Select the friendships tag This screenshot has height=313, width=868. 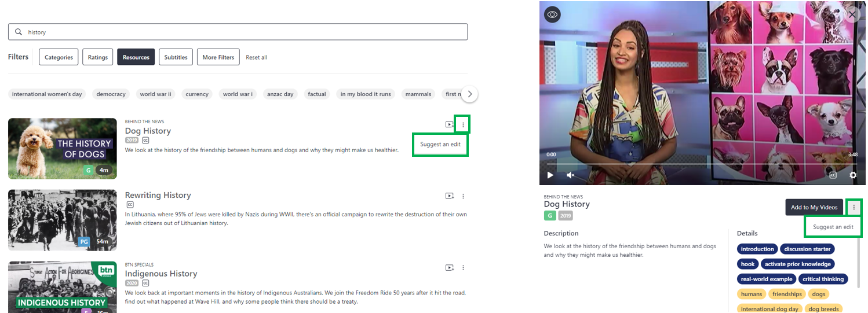coord(787,294)
